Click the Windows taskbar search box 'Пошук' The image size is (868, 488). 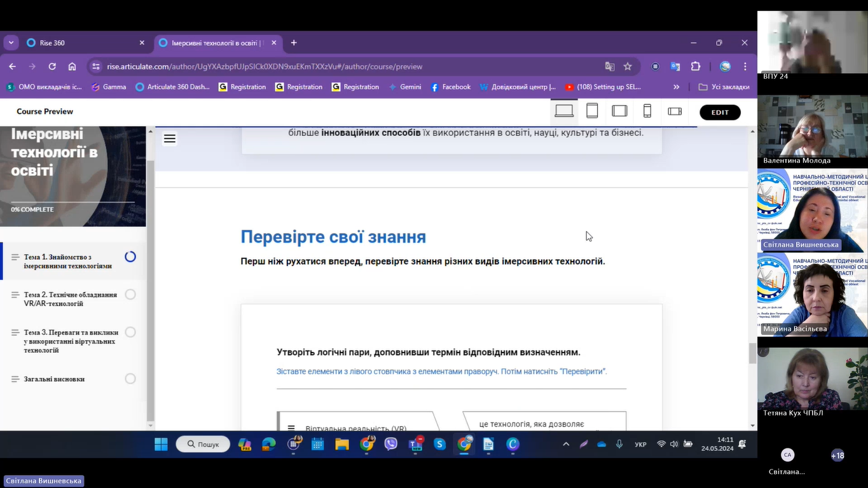point(203,445)
